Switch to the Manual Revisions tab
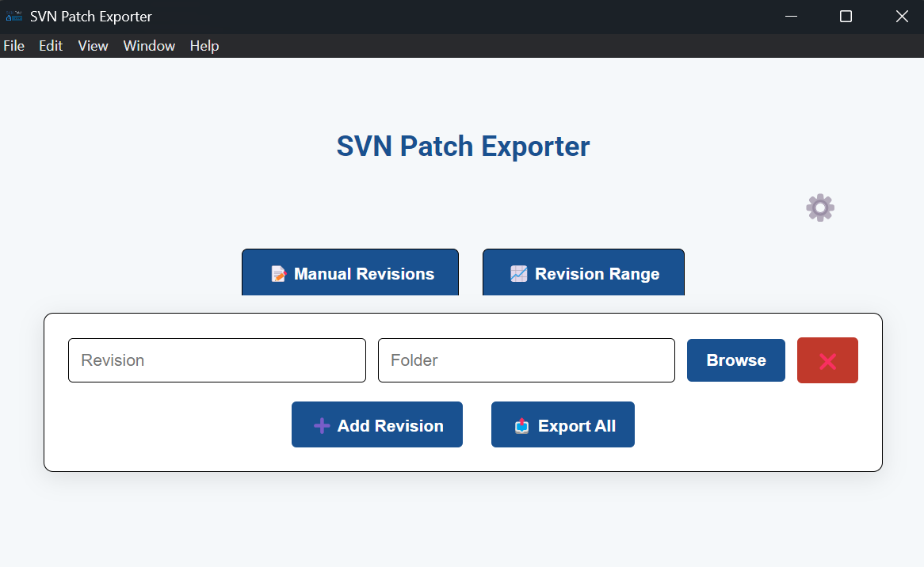 pos(350,273)
